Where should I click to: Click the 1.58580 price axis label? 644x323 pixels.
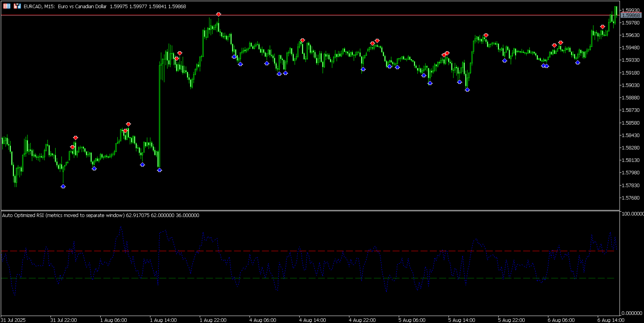631,123
